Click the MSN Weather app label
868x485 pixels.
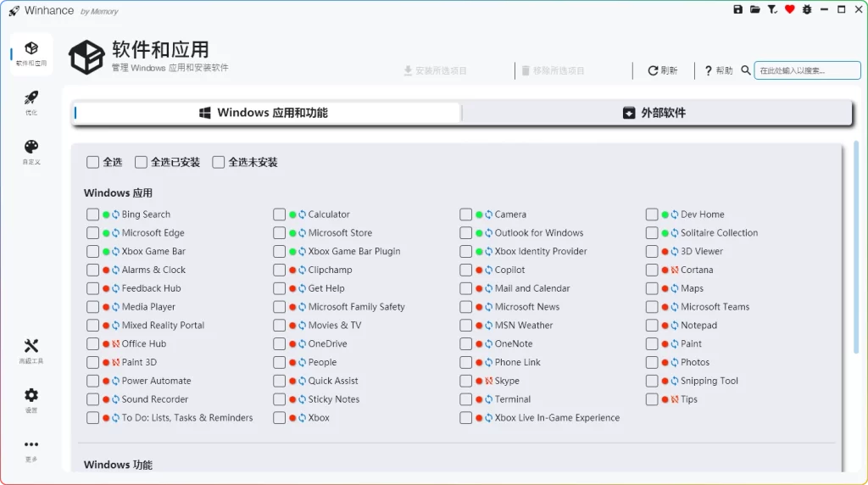tap(524, 325)
